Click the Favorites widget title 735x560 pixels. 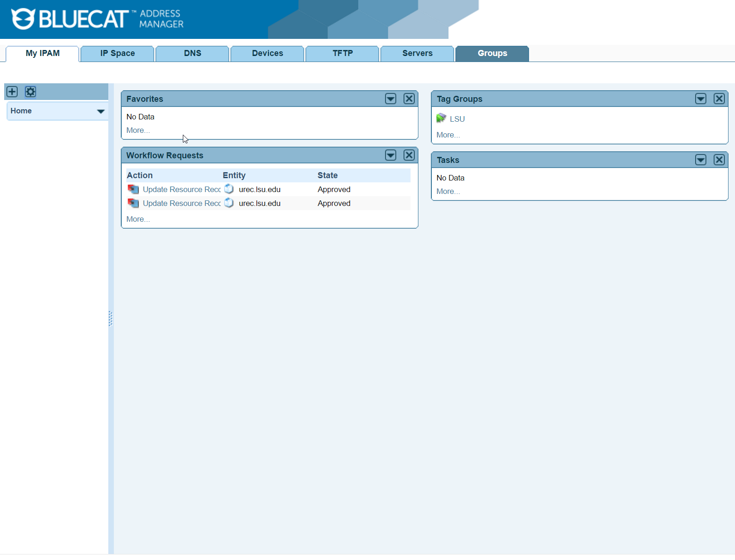coord(145,99)
